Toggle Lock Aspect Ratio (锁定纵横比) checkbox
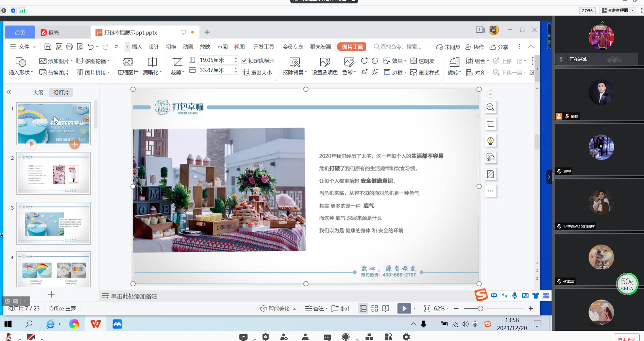The image size is (644, 341). (x=244, y=61)
